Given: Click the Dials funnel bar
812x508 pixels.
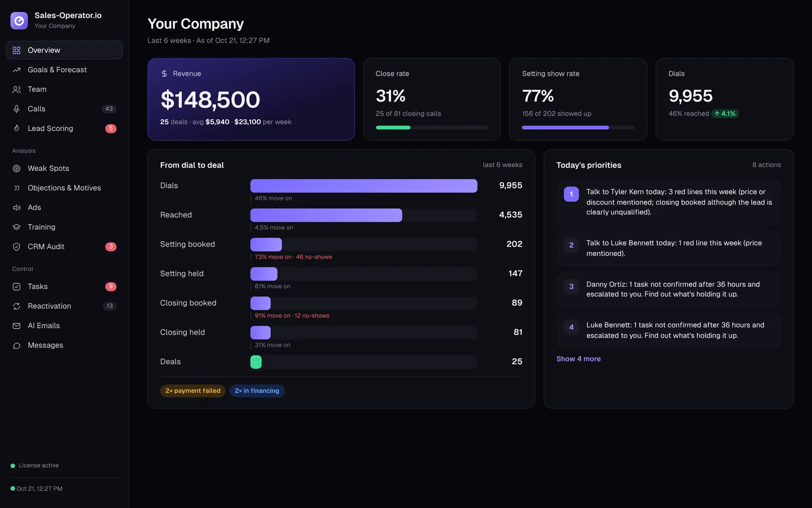Looking at the screenshot, I should 364,186.
